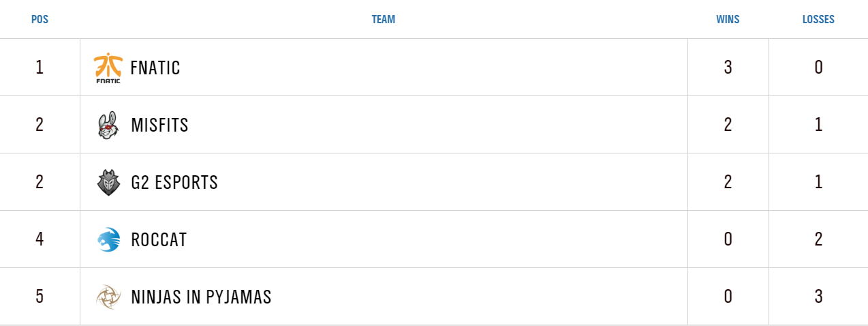Image resolution: width=868 pixels, height=326 pixels.
Task: Click position number 1 in Fnatic row
Action: 40,68
